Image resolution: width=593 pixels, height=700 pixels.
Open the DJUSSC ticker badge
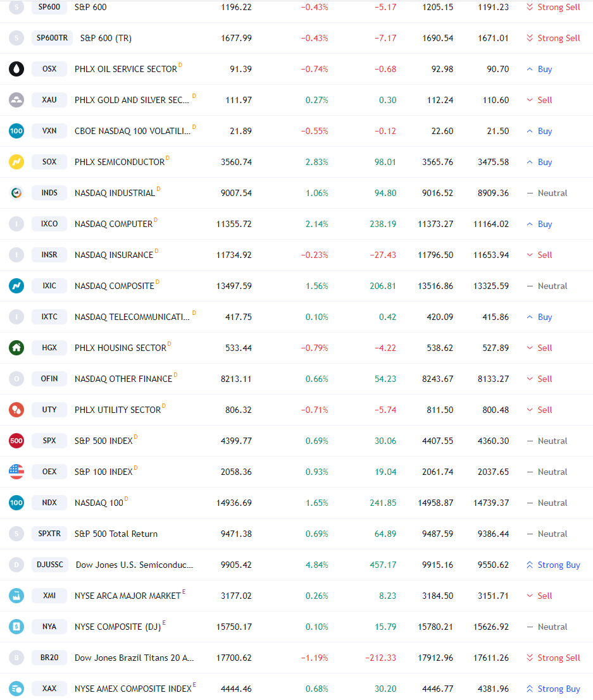(50, 565)
